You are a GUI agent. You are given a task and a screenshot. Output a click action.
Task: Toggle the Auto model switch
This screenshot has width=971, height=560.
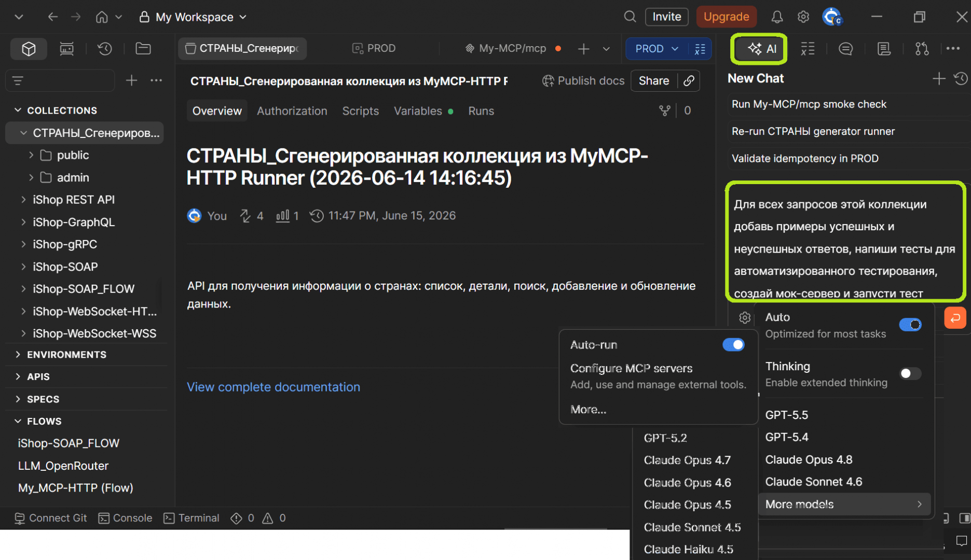(x=910, y=325)
